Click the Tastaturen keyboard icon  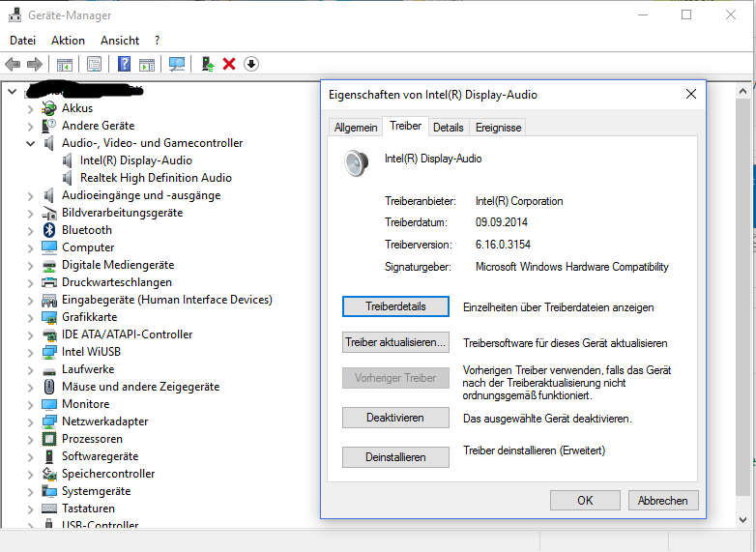coord(49,508)
